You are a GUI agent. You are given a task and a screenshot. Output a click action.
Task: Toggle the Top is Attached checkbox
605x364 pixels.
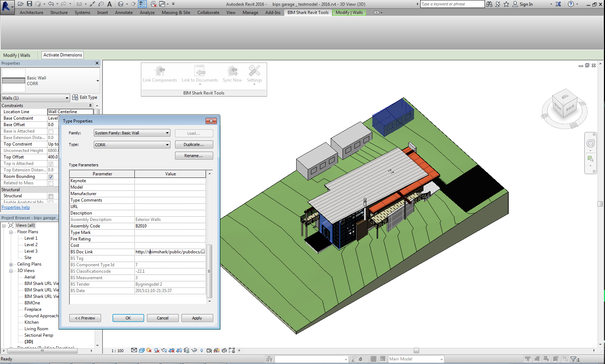point(51,164)
